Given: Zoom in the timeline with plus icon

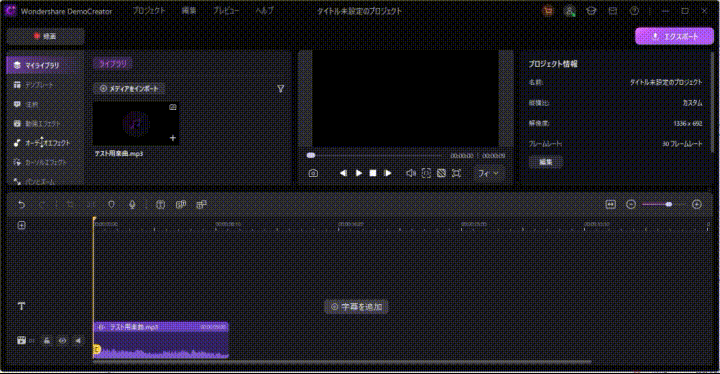Looking at the screenshot, I should (x=697, y=204).
